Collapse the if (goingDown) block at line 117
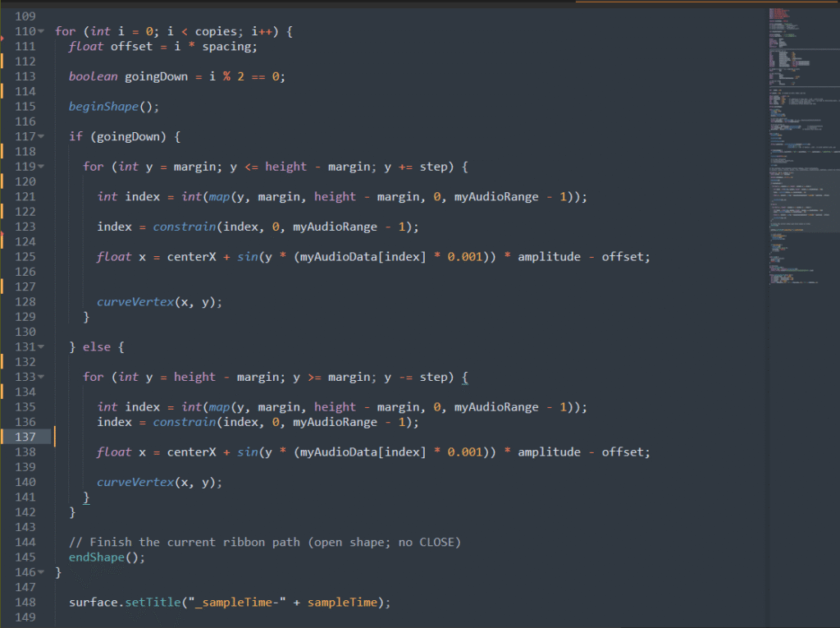This screenshot has height=628, width=840. (x=40, y=137)
